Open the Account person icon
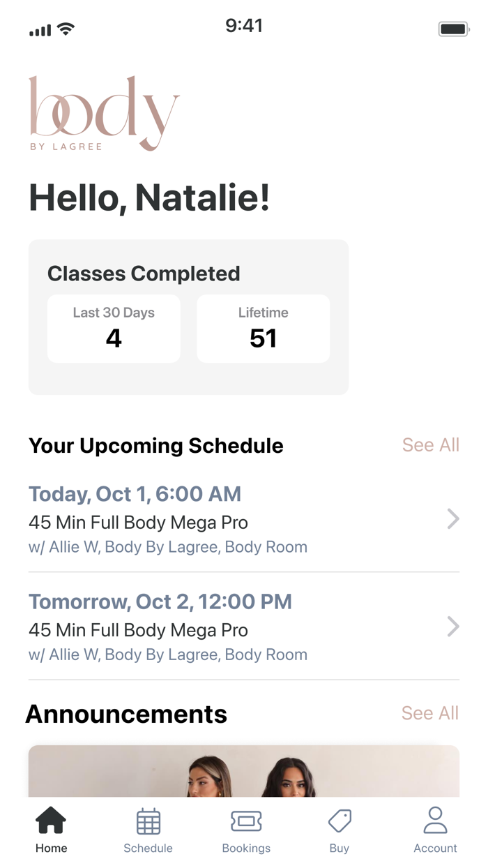Viewport: 488px width, 868px height. tap(435, 821)
